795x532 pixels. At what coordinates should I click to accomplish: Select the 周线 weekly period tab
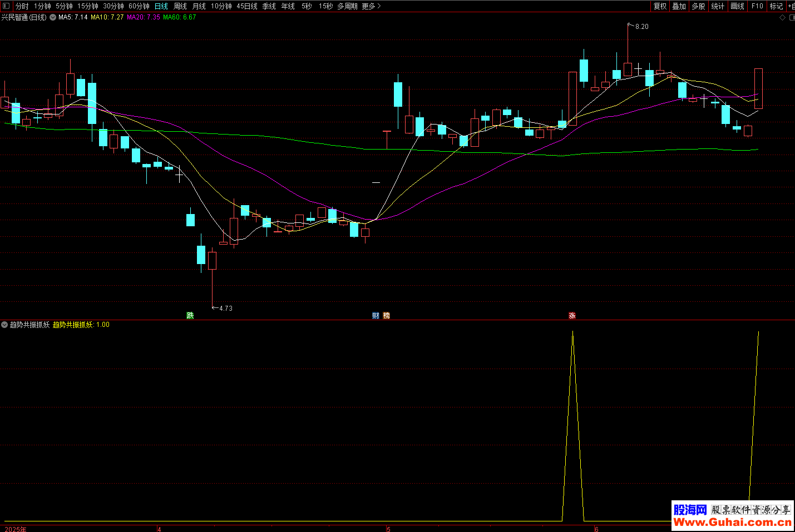[180, 6]
